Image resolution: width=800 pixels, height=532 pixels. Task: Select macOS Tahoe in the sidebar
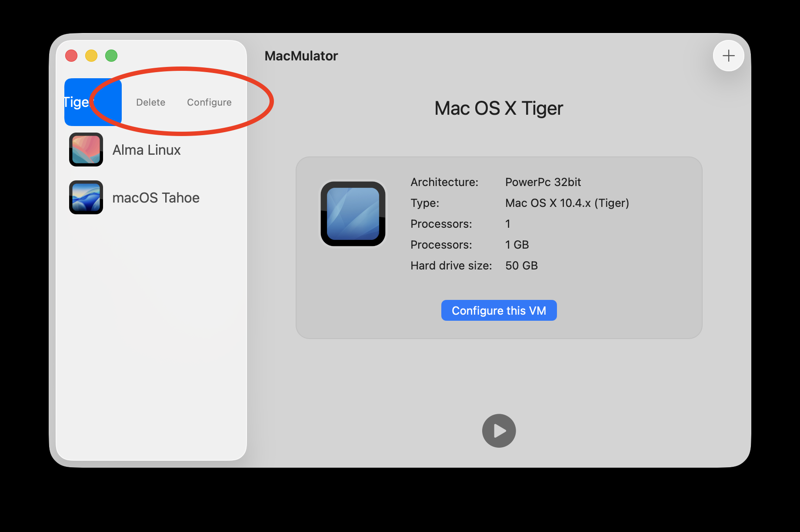click(x=151, y=197)
